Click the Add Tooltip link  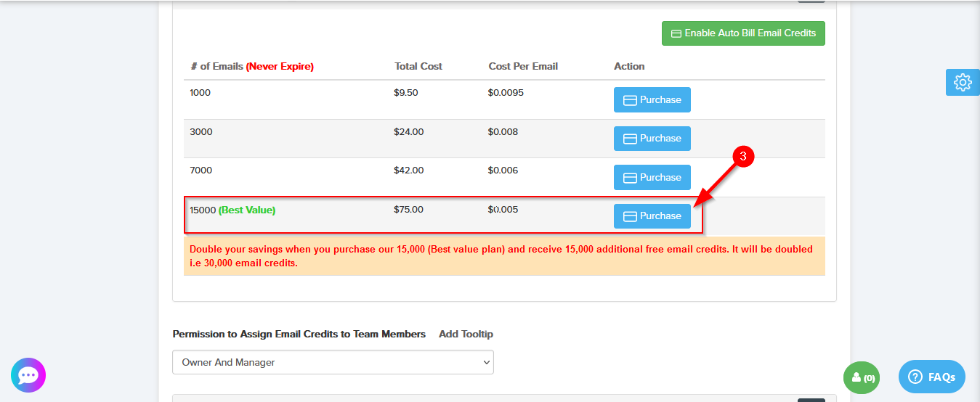click(466, 334)
